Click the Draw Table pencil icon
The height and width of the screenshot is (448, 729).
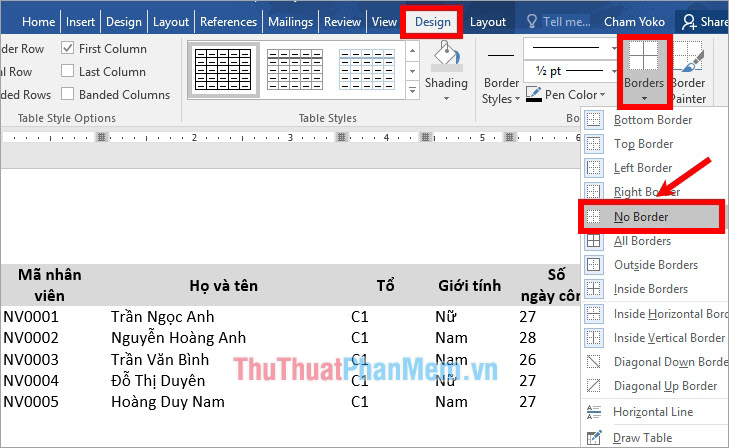pyautogui.click(x=595, y=437)
